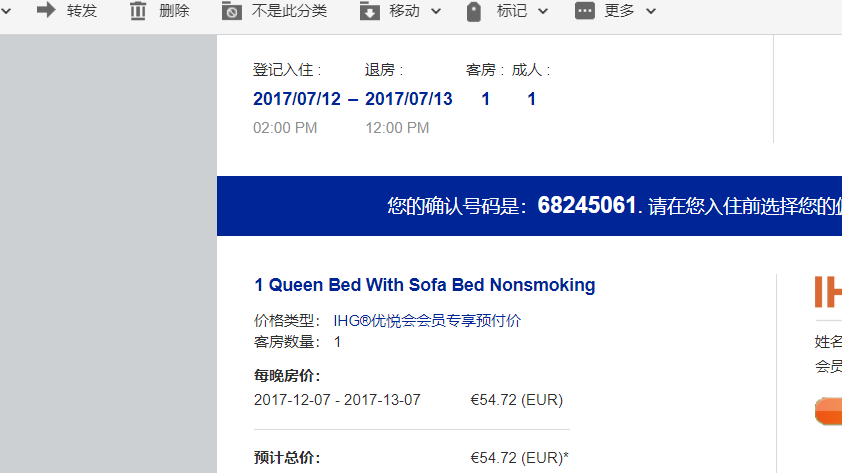
Task: Click the trash can delete icon
Action: 138,11
